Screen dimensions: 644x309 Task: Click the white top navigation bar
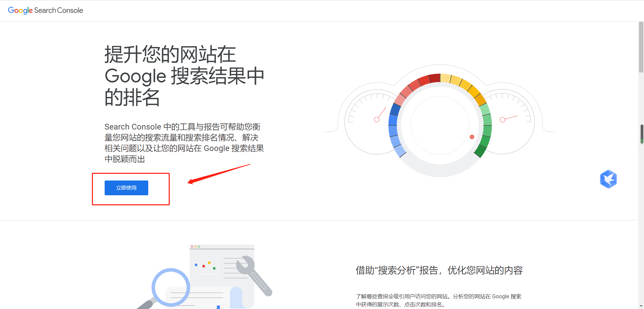click(x=322, y=10)
